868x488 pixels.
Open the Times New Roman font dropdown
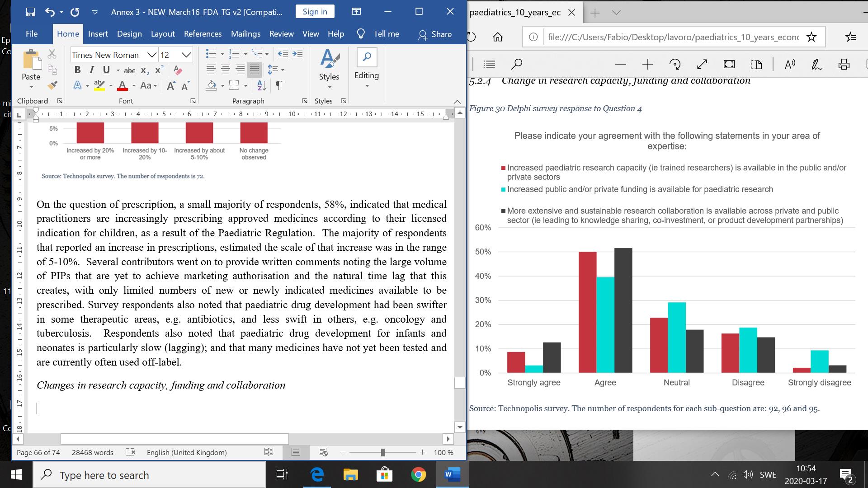coord(152,55)
